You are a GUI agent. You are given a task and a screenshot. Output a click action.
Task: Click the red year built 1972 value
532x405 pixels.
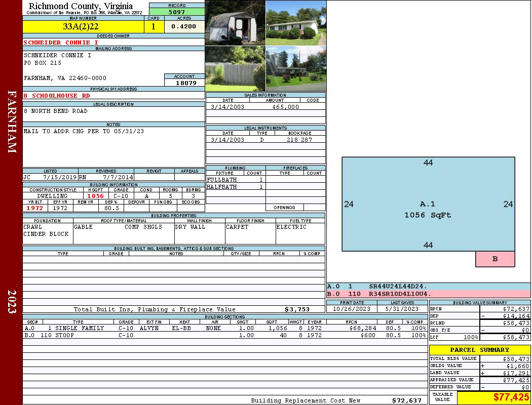(x=34, y=208)
